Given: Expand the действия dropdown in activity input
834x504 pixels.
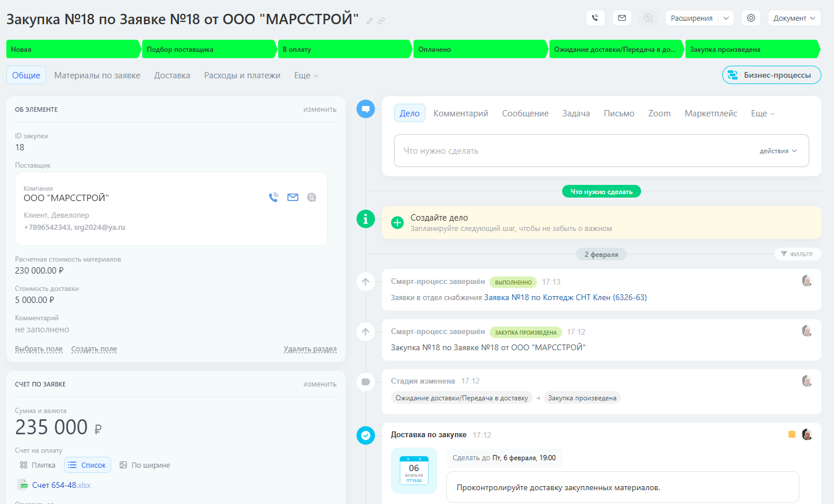Looking at the screenshot, I should [778, 151].
